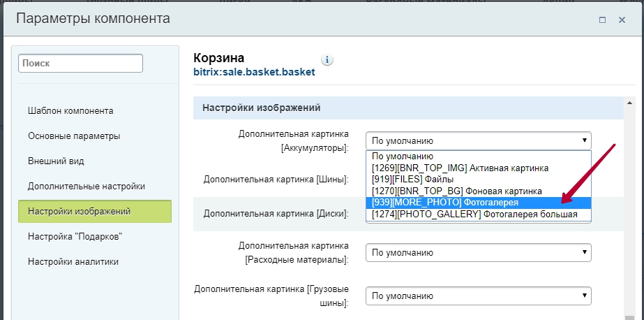Image resolution: width=644 pixels, height=320 pixels.
Task: Open the Расходные материалы picture dropdown
Action: pyautogui.click(x=479, y=252)
